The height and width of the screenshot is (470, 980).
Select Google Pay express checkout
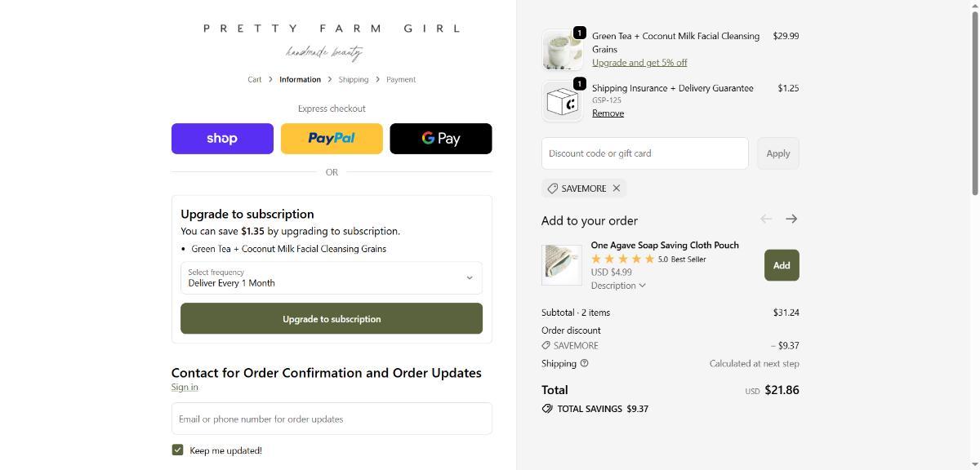click(441, 139)
